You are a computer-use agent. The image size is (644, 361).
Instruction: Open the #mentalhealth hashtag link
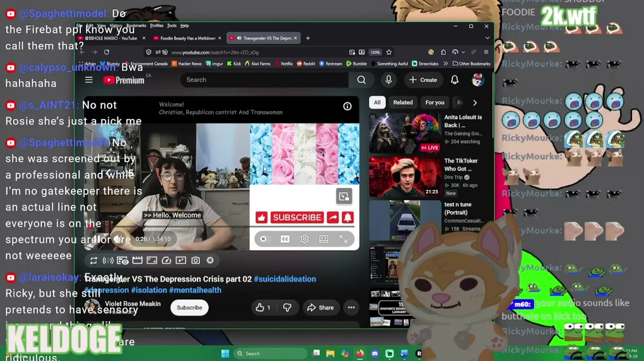pyautogui.click(x=195, y=290)
